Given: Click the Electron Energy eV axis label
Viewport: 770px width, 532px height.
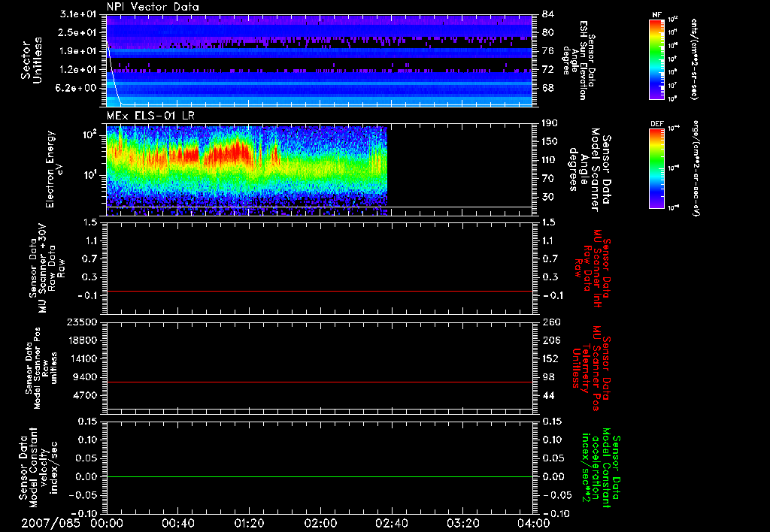Looking at the screenshot, I should [53, 169].
